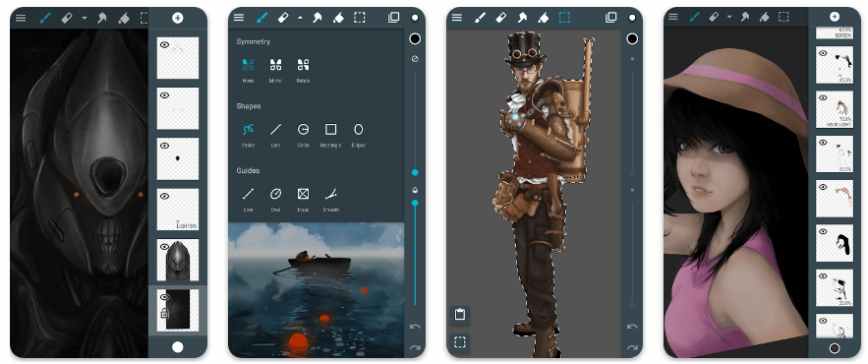Select Stroke shape option

pyautogui.click(x=248, y=135)
